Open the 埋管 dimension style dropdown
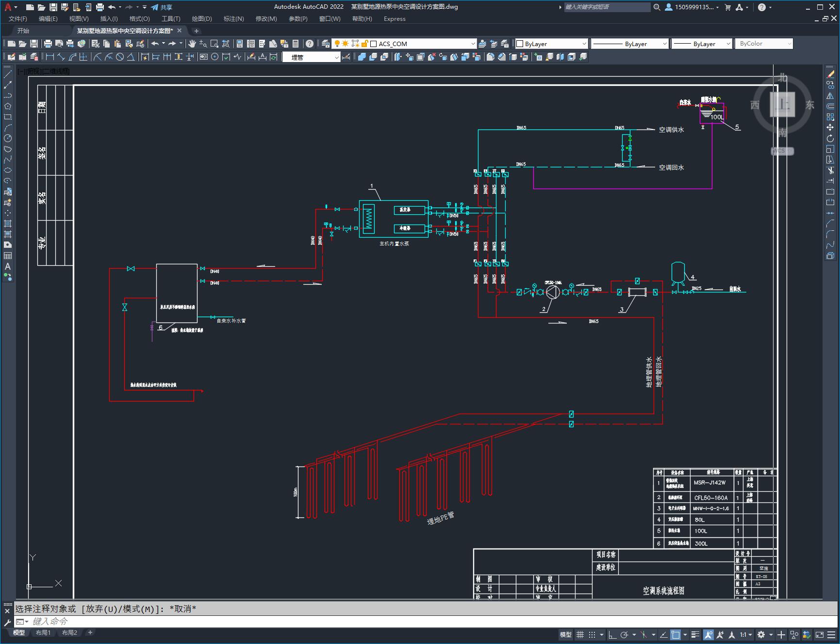The height and width of the screenshot is (644, 840). point(311,57)
